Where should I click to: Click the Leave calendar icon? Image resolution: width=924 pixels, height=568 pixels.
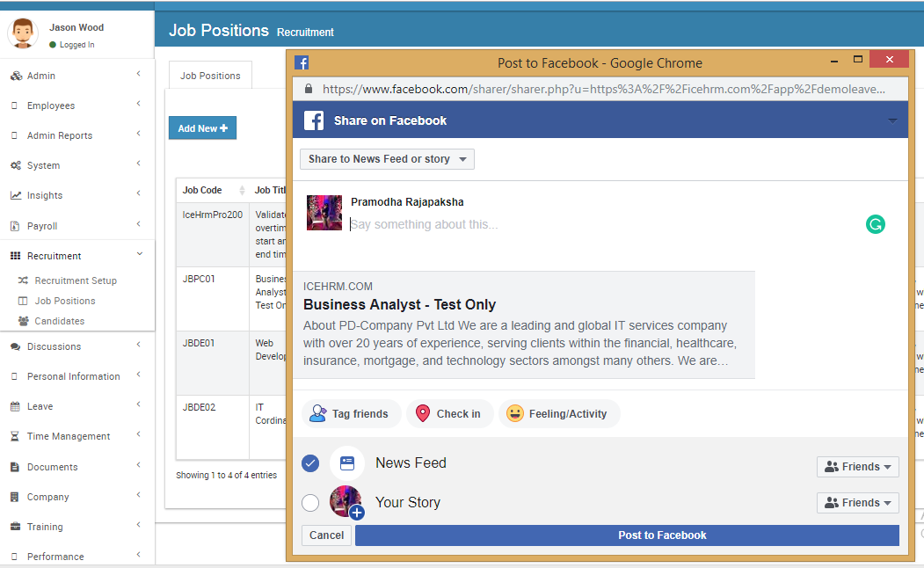[15, 406]
